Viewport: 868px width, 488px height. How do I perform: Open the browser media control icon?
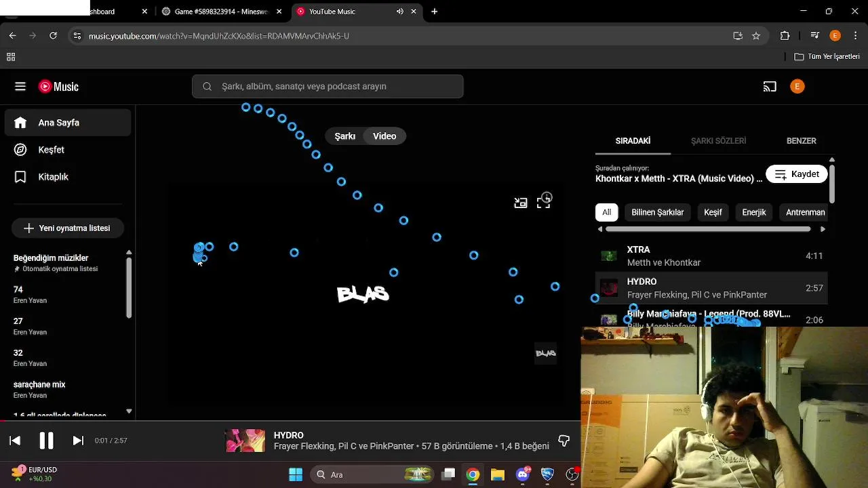point(814,36)
